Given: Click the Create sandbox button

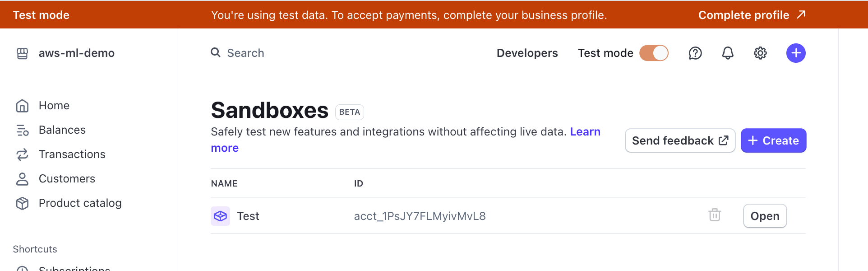Looking at the screenshot, I should coord(773,141).
